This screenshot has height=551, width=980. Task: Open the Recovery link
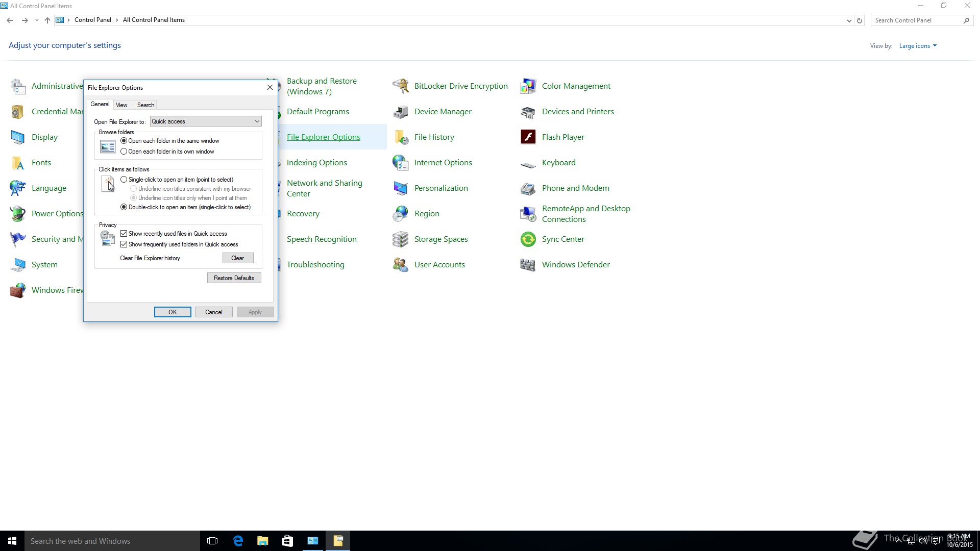click(303, 214)
